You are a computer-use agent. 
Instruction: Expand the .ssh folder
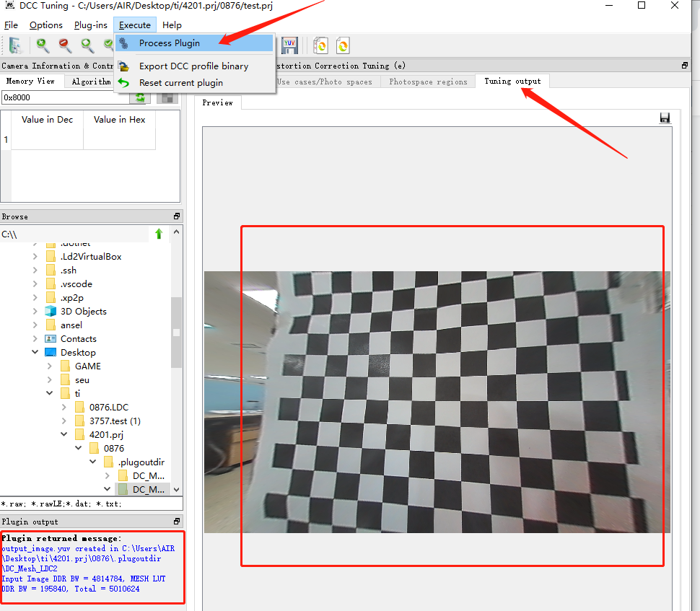pos(35,270)
